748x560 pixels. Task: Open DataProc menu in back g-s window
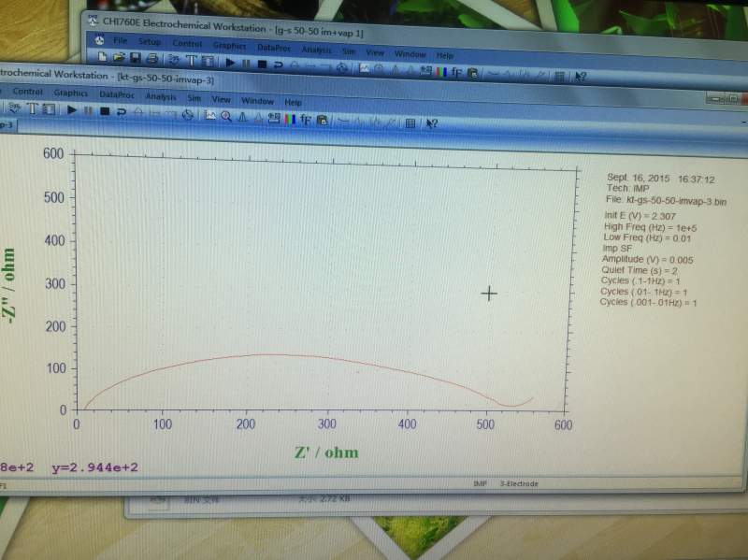(274, 48)
